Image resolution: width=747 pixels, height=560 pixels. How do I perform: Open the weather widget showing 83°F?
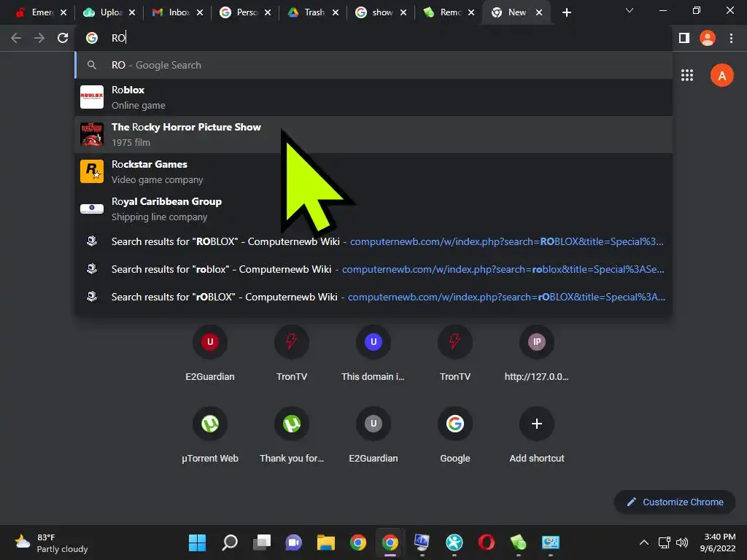click(51, 542)
